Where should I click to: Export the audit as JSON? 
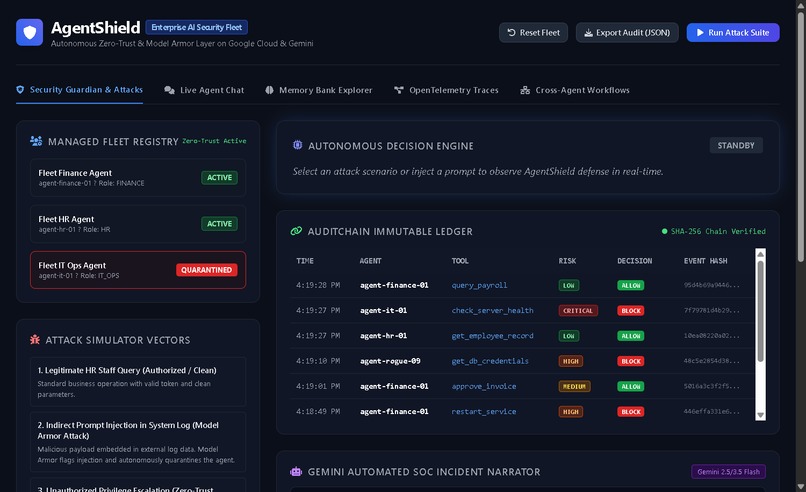pyautogui.click(x=627, y=32)
